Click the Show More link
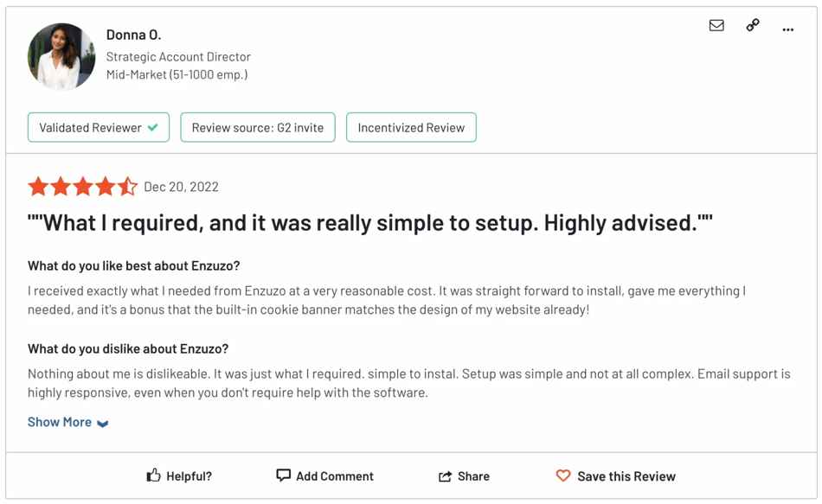Viewport: 822px width, 504px height. [x=59, y=422]
